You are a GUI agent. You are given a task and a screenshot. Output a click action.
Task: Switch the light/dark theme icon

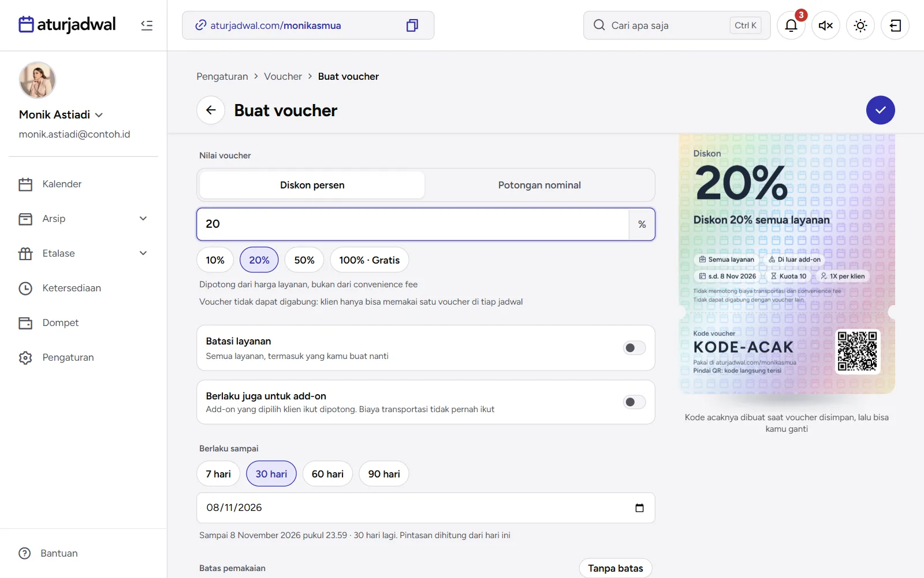(860, 25)
